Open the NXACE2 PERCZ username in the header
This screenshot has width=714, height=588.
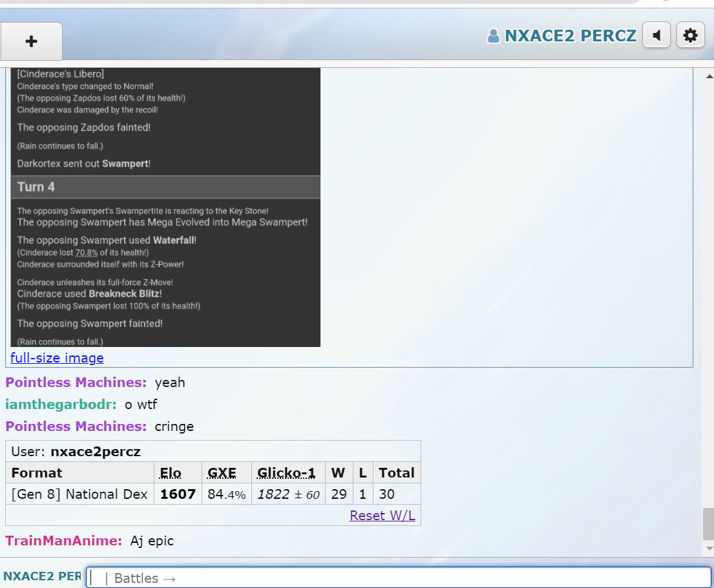click(x=570, y=36)
